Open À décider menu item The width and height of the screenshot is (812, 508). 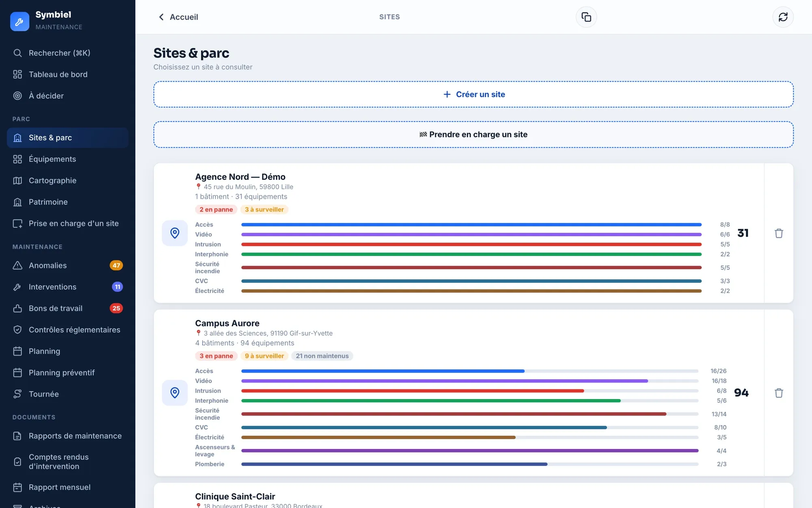(67, 96)
